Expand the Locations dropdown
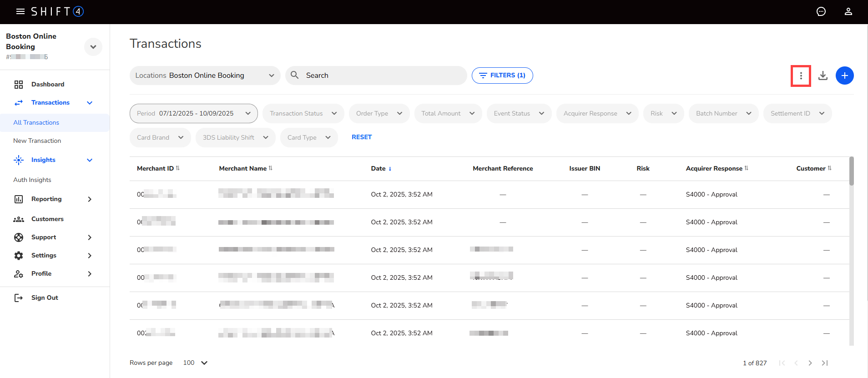The width and height of the screenshot is (868, 378). click(205, 76)
